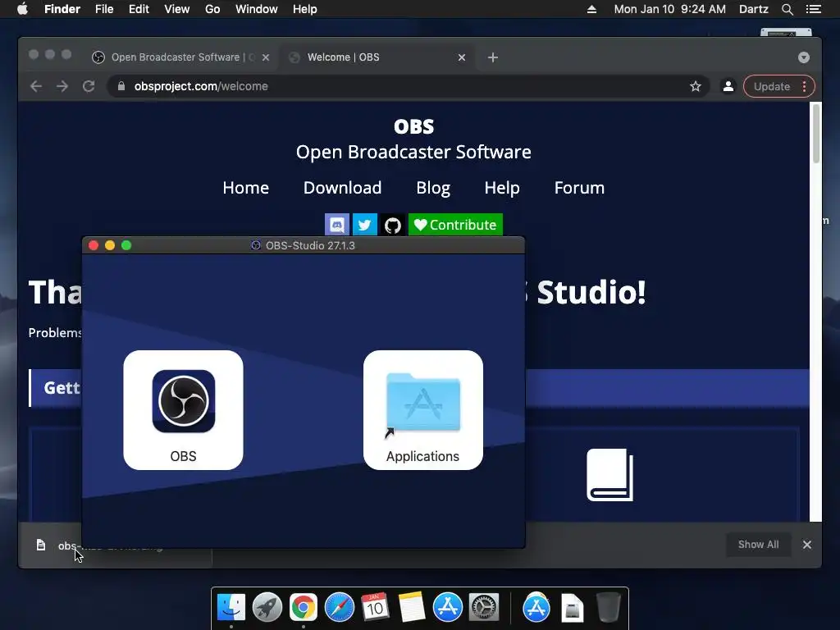Open a new browser tab
Viewport: 840px width, 630px height.
tap(493, 57)
